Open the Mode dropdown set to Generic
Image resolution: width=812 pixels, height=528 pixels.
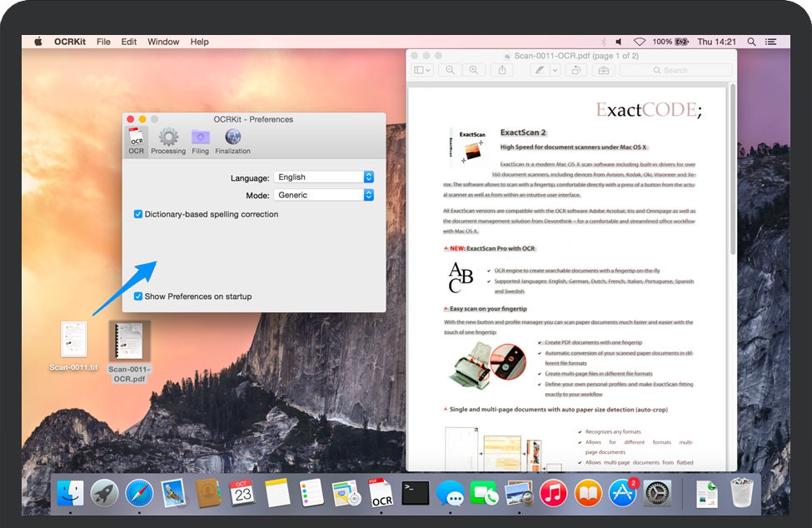(324, 195)
